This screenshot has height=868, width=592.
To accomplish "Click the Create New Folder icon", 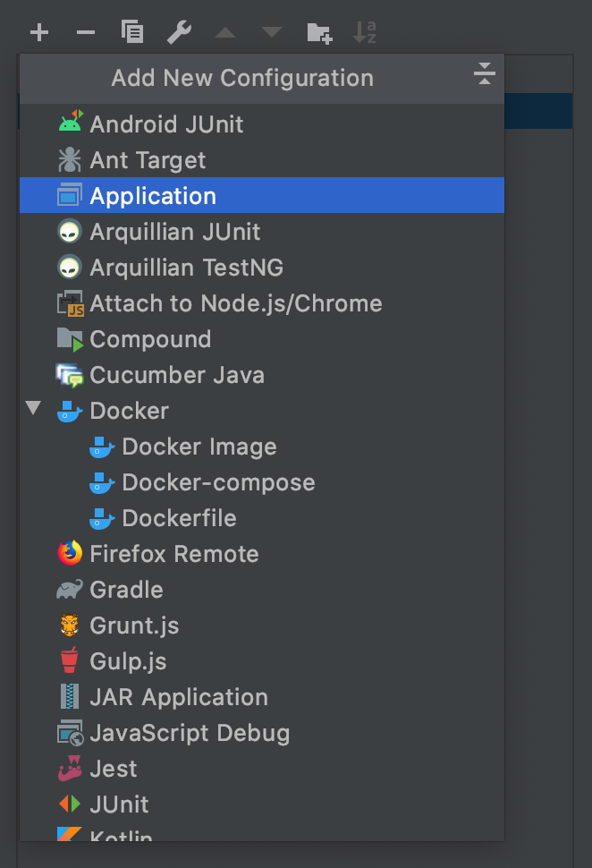I will (319, 33).
